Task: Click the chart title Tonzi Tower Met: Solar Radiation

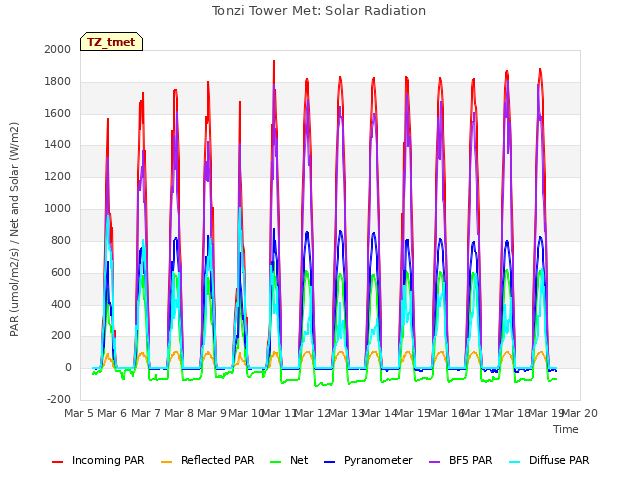Action: pyautogui.click(x=319, y=11)
